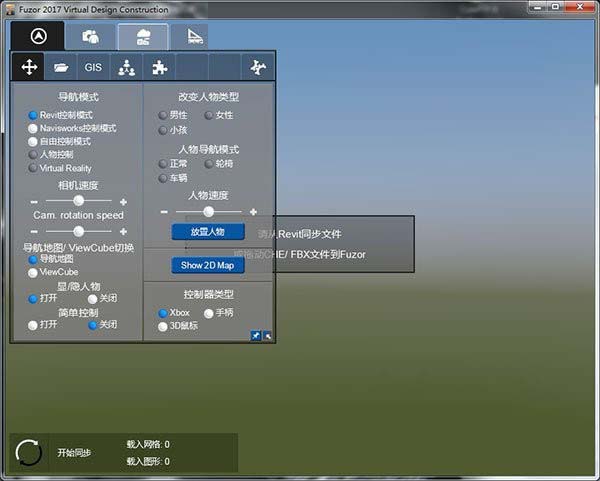Select the puzzle piece plugin icon

(158, 67)
